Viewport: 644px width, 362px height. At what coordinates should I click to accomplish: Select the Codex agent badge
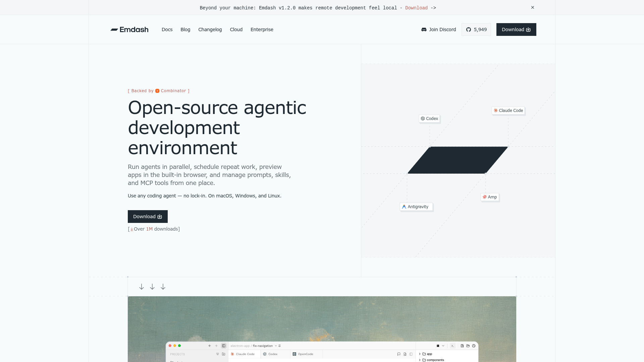coord(429,119)
